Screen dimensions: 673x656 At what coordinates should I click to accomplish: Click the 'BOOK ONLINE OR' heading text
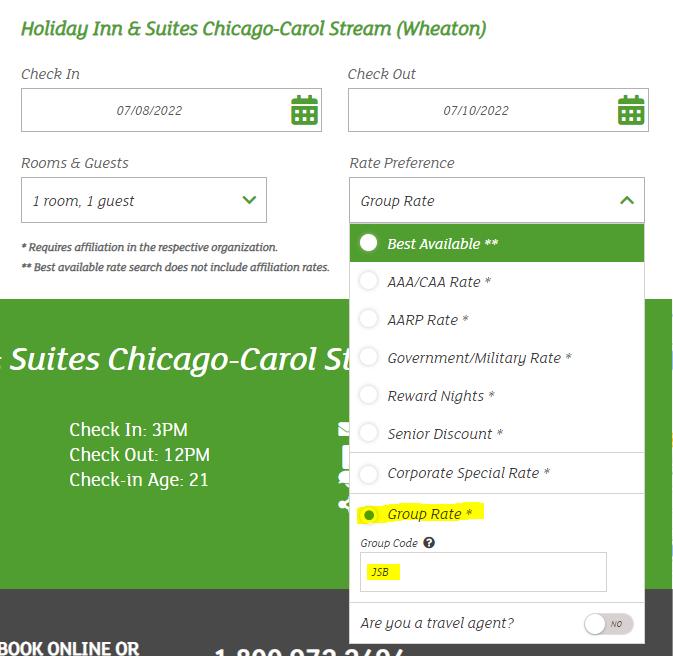tap(70, 648)
